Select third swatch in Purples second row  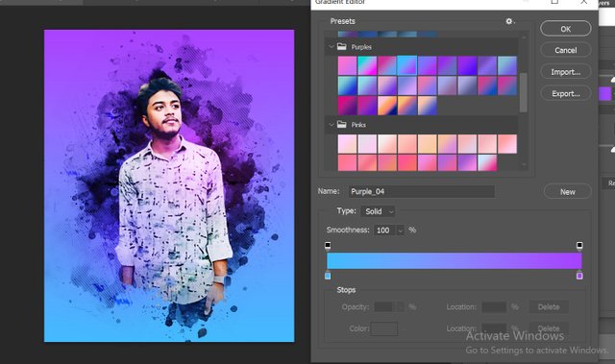[x=387, y=85]
